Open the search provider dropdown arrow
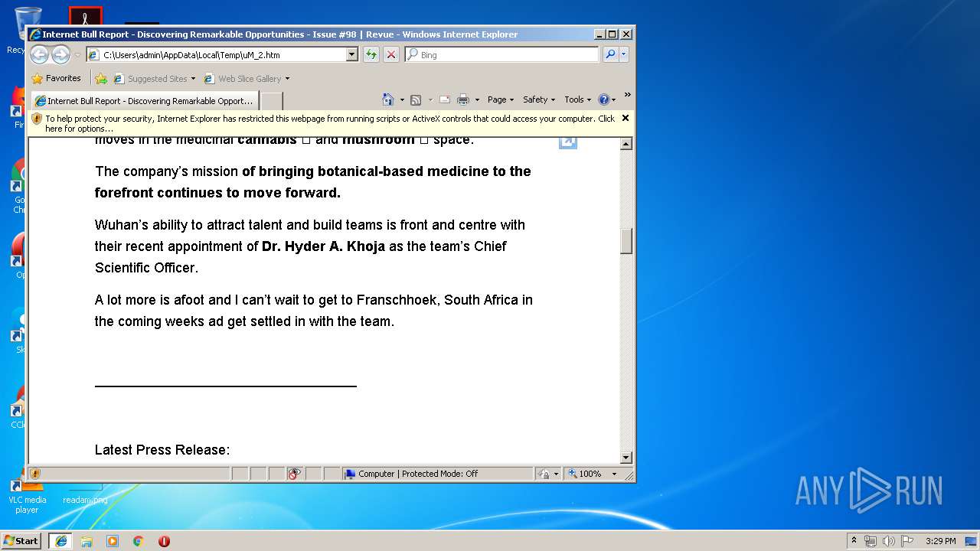This screenshot has width=980, height=551. (x=624, y=54)
